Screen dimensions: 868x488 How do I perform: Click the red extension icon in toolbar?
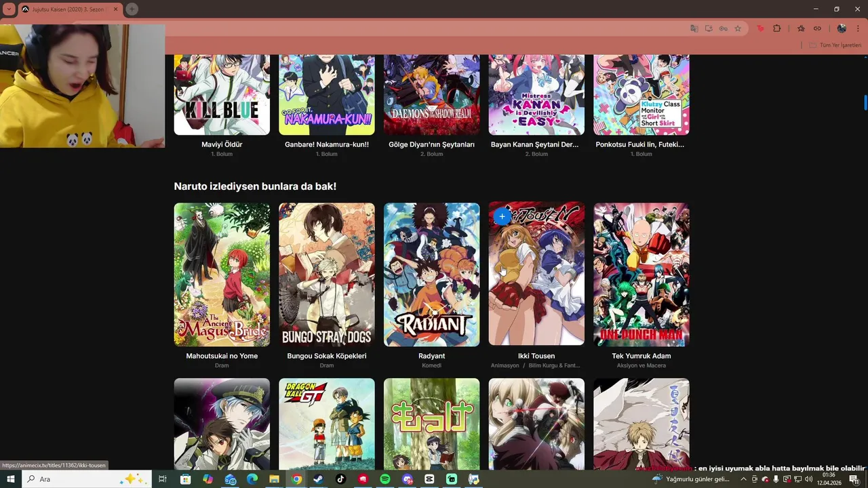coord(760,28)
